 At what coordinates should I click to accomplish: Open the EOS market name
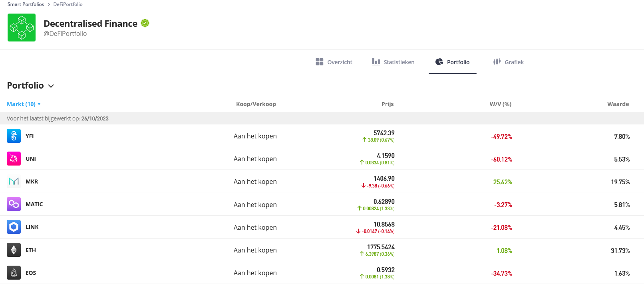pos(31,273)
